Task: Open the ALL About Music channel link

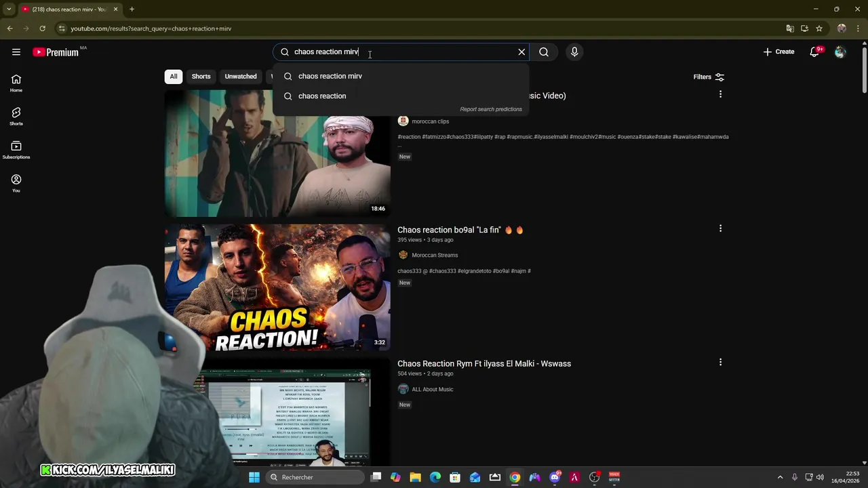Action: point(432,390)
